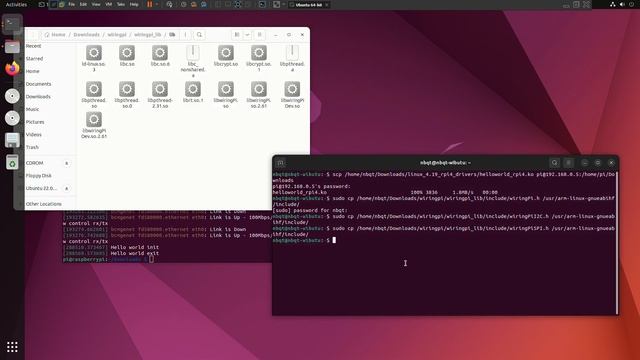Image resolution: width=640 pixels, height=360 pixels.
Task: Switch to the Ubuntu 64-bit VM tab
Action: click(x=309, y=5)
